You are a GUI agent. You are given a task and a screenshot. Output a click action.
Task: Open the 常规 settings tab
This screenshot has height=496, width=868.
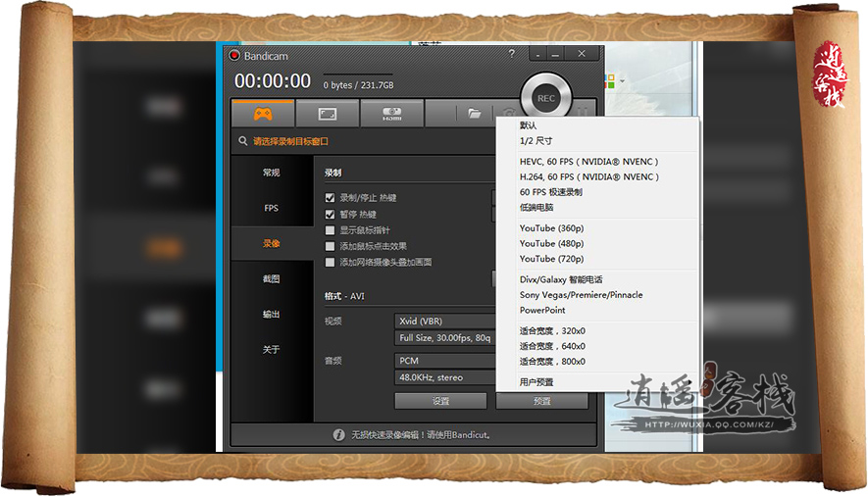[x=272, y=173]
